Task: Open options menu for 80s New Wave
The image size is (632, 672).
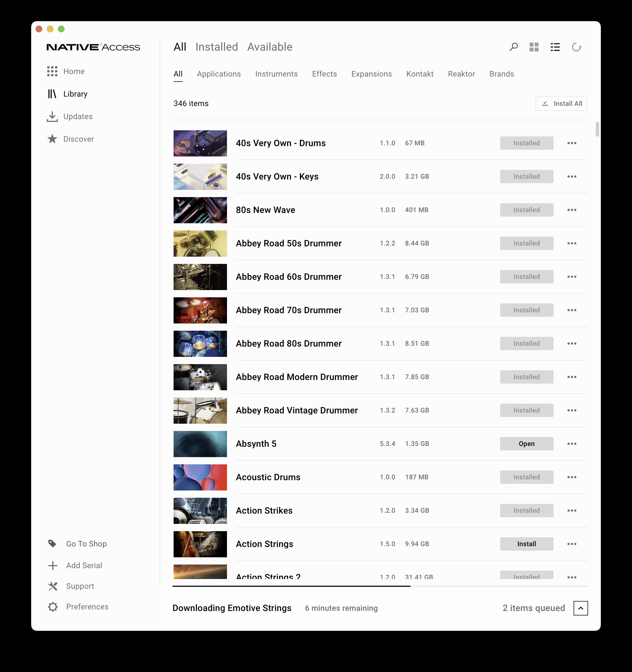Action: point(572,210)
